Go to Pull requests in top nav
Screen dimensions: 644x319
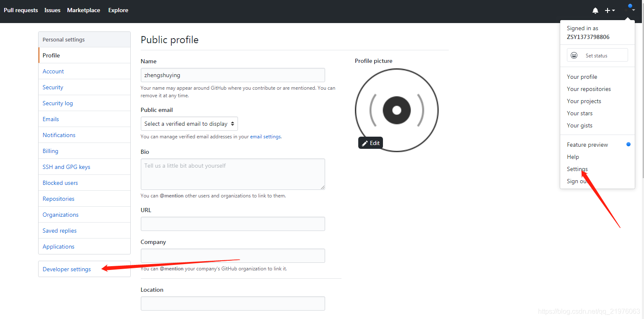(x=21, y=10)
